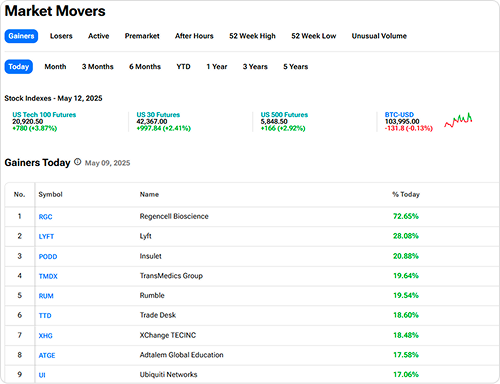
Task: Select the Active movers tab
Action: click(99, 36)
